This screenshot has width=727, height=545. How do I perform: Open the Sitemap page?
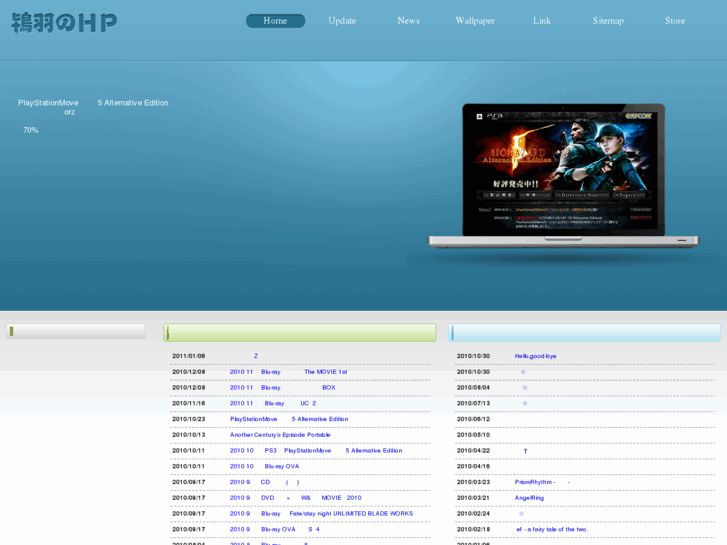click(x=608, y=21)
